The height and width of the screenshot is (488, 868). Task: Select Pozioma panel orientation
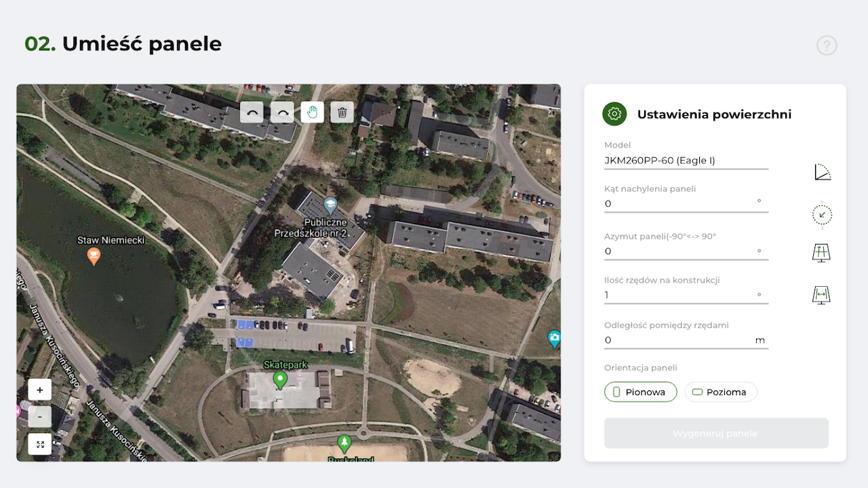click(720, 392)
